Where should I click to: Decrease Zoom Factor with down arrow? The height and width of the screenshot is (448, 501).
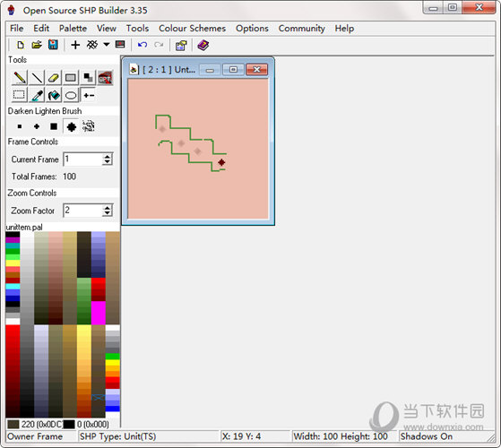tap(108, 213)
